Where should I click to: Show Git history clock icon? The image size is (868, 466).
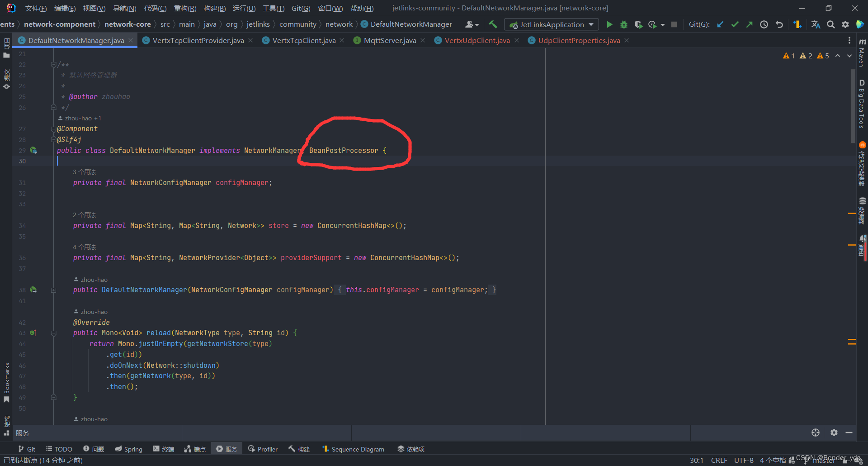764,24
